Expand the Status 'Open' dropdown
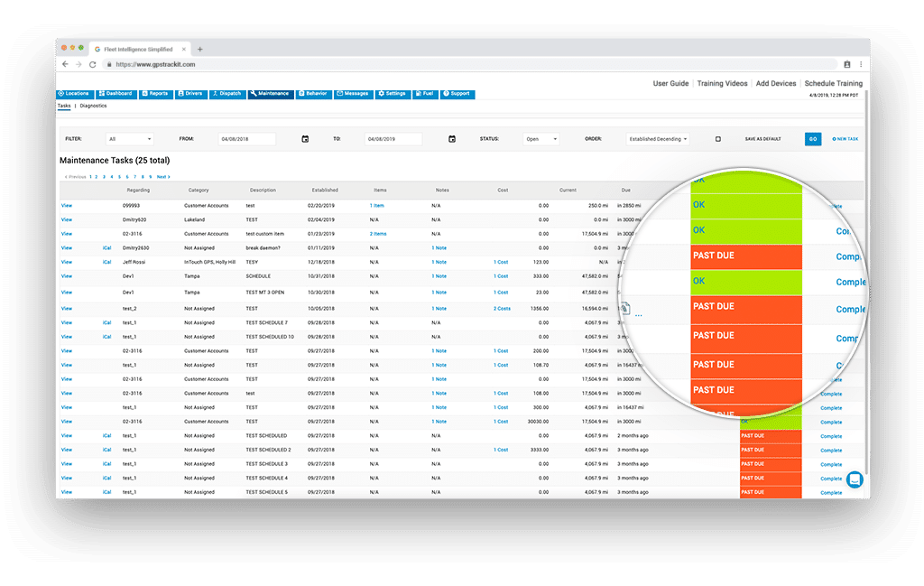The height and width of the screenshot is (586, 924). (x=541, y=139)
